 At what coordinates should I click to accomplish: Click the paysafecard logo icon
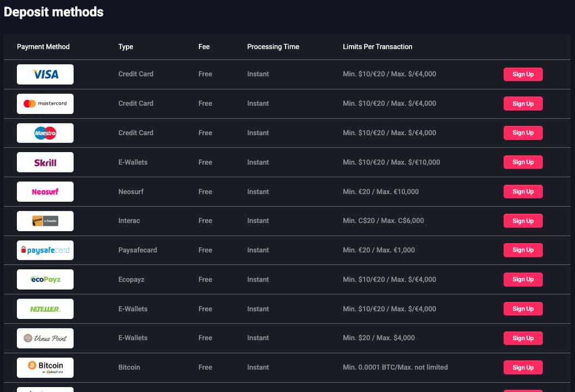pyautogui.click(x=45, y=250)
